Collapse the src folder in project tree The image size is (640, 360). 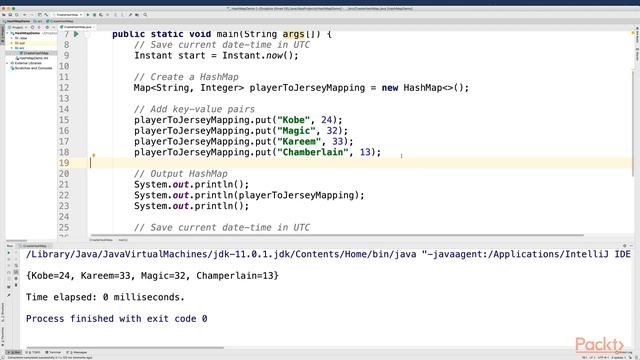[12, 48]
